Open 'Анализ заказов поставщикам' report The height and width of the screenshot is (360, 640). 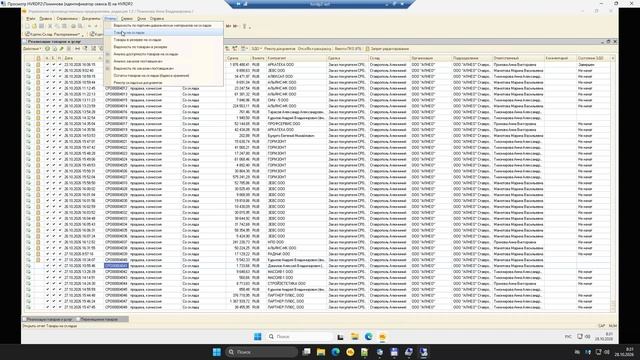point(164,61)
